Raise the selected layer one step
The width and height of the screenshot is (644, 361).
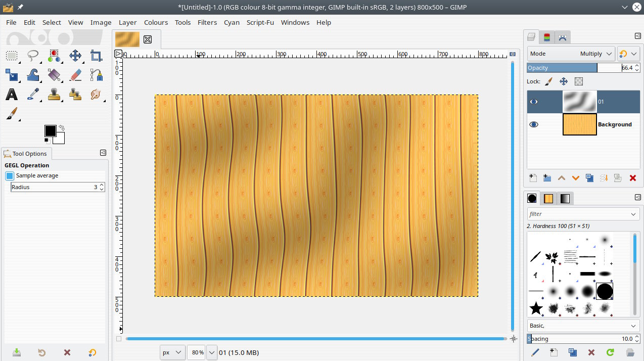tap(561, 178)
